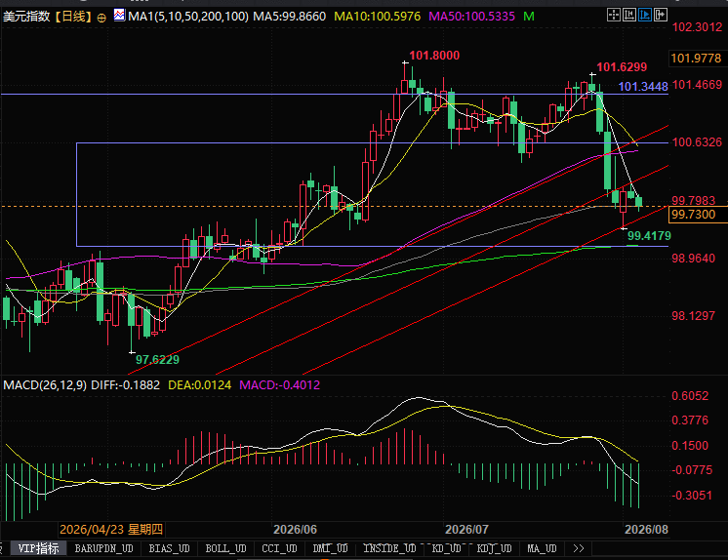Select the DMI_UD indicator tab
This screenshot has width=728, height=560.
(x=330, y=548)
